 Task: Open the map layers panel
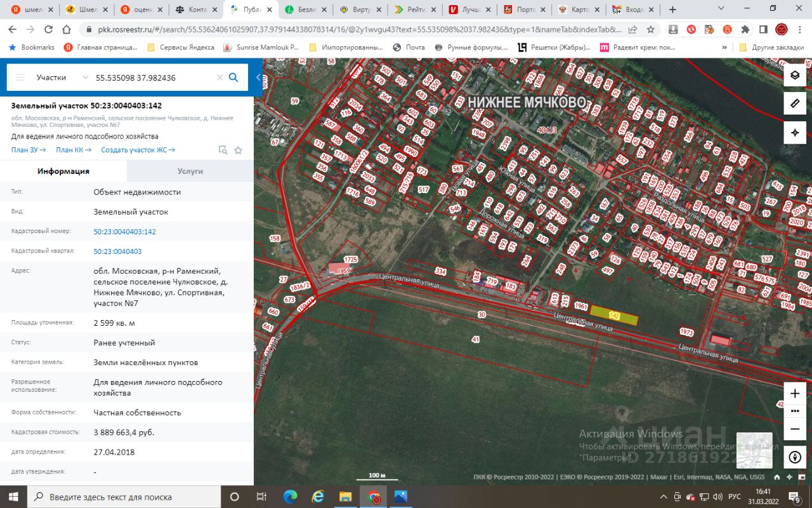tap(794, 75)
